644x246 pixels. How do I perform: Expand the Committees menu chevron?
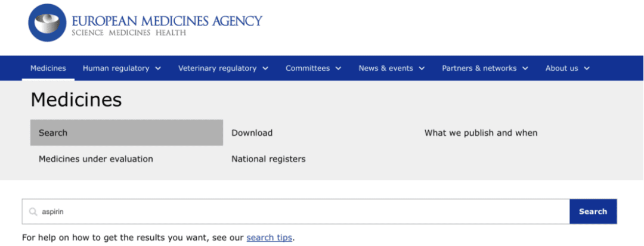[x=339, y=68]
